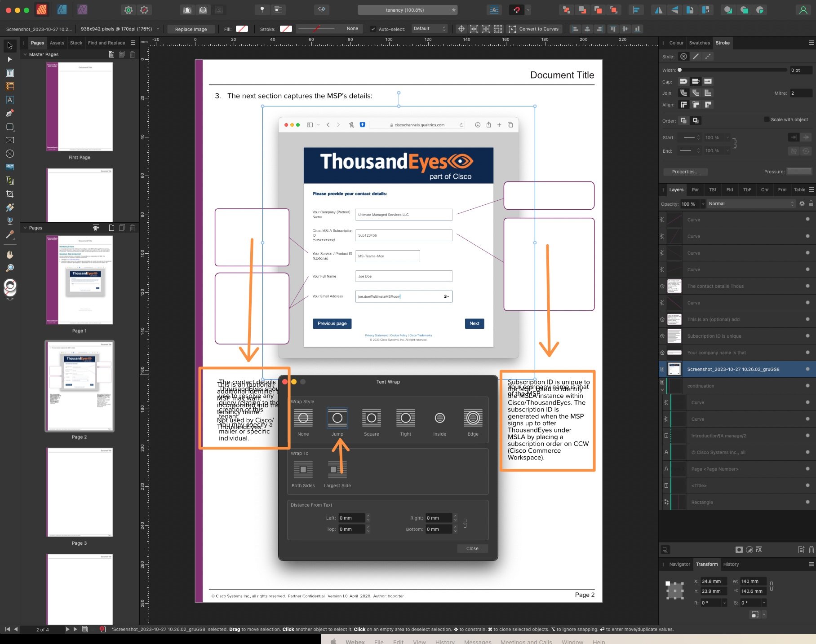Select the Move tool in toolbar

tap(10, 46)
